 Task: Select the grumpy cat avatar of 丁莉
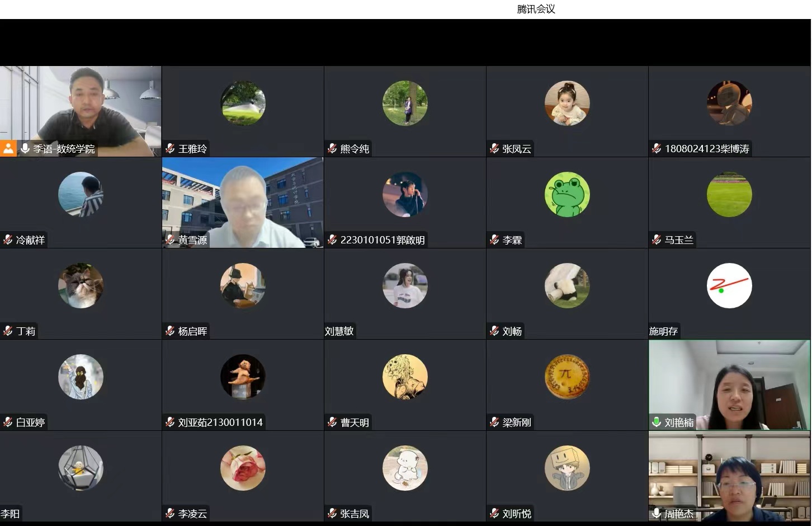click(x=81, y=286)
